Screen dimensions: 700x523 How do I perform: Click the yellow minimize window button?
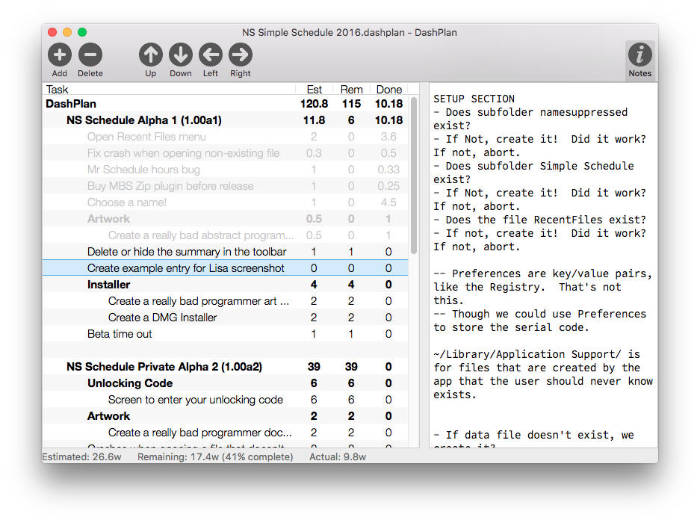pyautogui.click(x=67, y=32)
